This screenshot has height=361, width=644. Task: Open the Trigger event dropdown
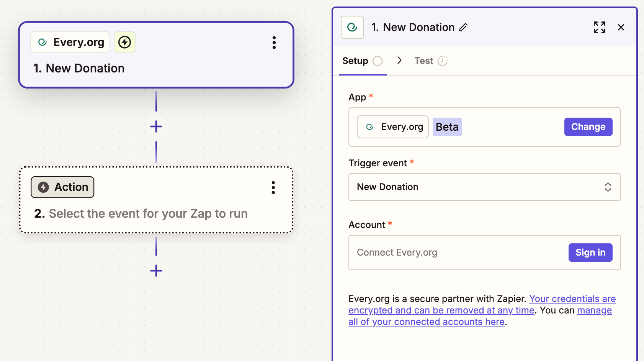pyautogui.click(x=484, y=187)
